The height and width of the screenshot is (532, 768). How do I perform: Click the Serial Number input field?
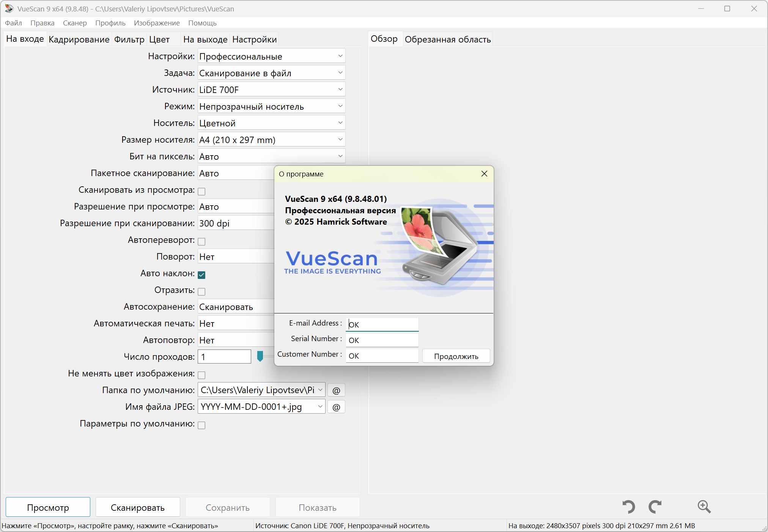[x=382, y=340]
